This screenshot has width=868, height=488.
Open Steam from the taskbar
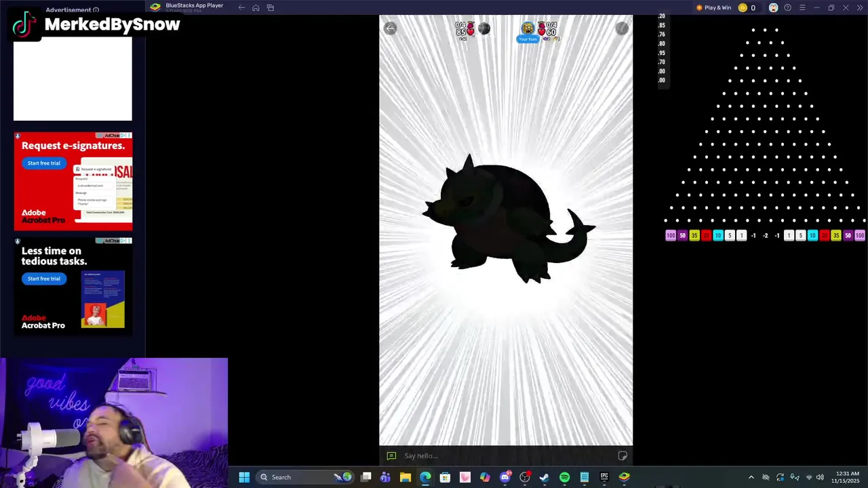[544, 477]
